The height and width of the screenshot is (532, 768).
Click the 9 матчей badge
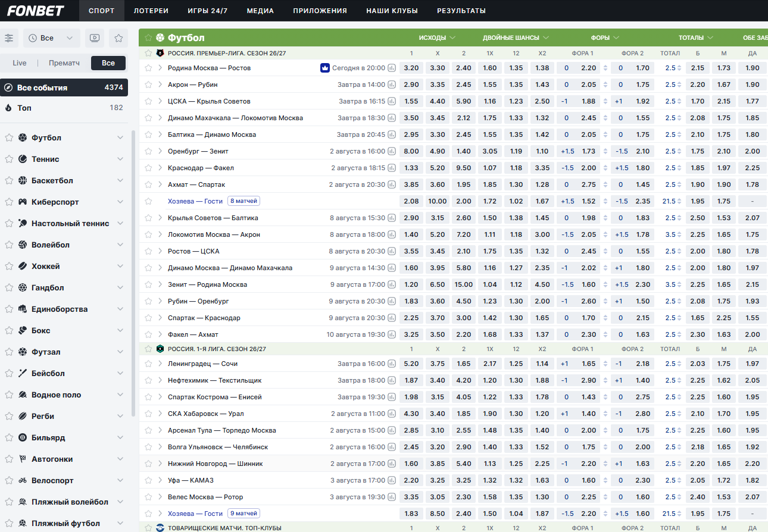[244, 514]
